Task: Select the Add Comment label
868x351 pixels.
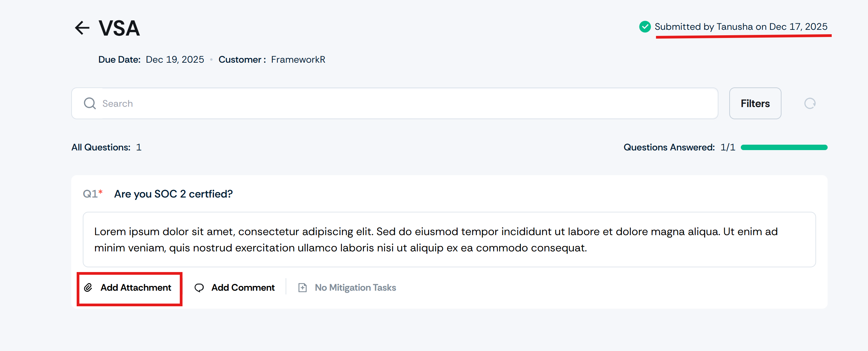Action: pyautogui.click(x=243, y=288)
